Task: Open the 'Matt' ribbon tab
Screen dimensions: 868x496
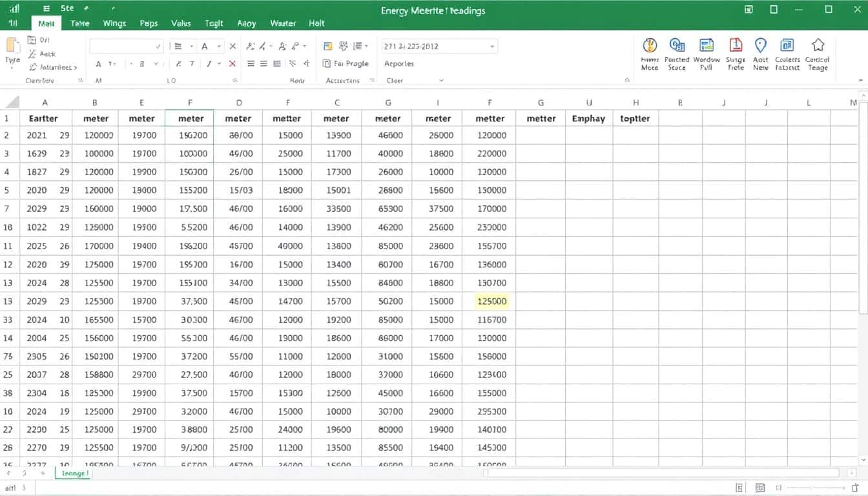Action: (46, 23)
